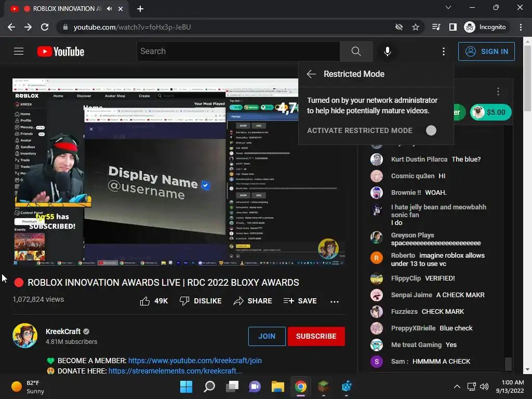The width and height of the screenshot is (532, 399).
Task: Like the video with thumbs up
Action: (x=154, y=301)
